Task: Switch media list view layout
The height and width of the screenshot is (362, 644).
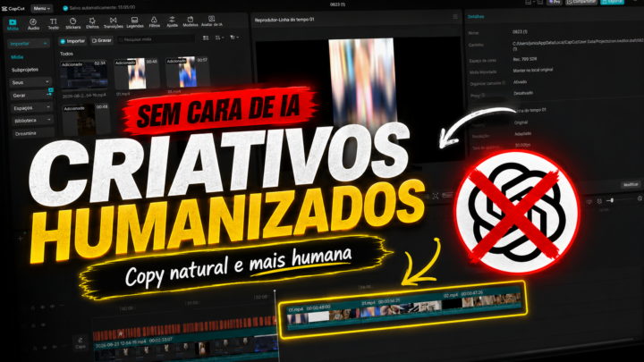Action: [x=206, y=38]
